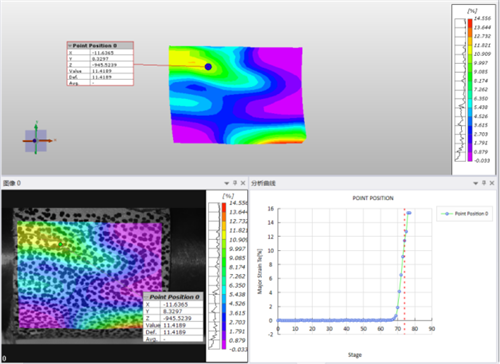Select the 分析曲线 panel title

pyautogui.click(x=263, y=183)
